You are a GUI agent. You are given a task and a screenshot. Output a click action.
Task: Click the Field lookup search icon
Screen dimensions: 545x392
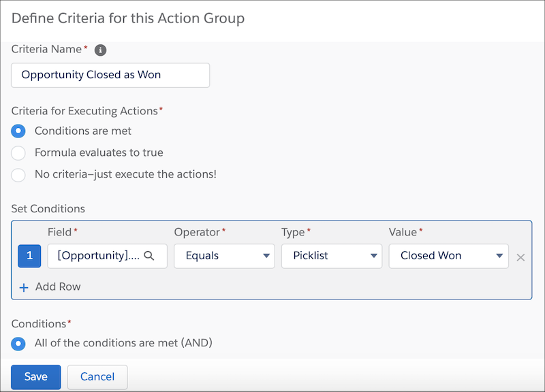pos(149,256)
